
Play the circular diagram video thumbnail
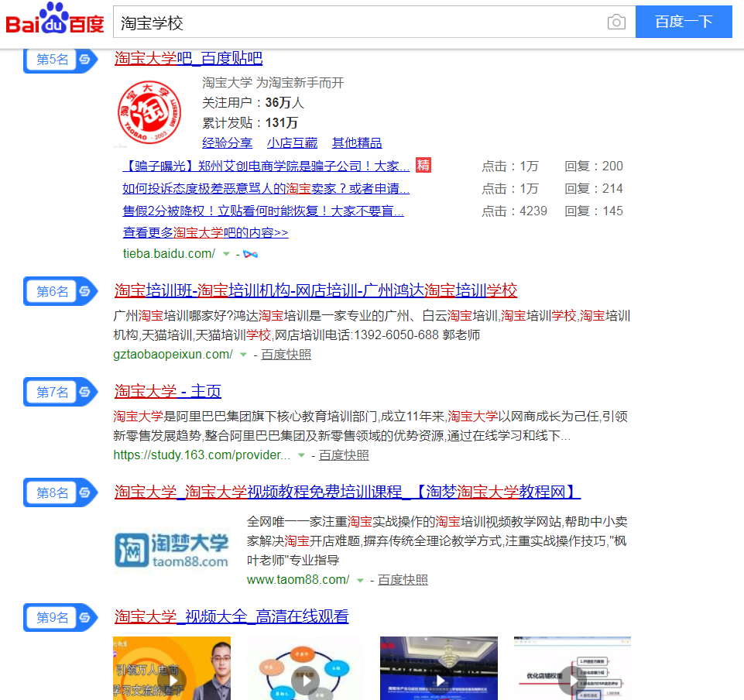pos(305,668)
